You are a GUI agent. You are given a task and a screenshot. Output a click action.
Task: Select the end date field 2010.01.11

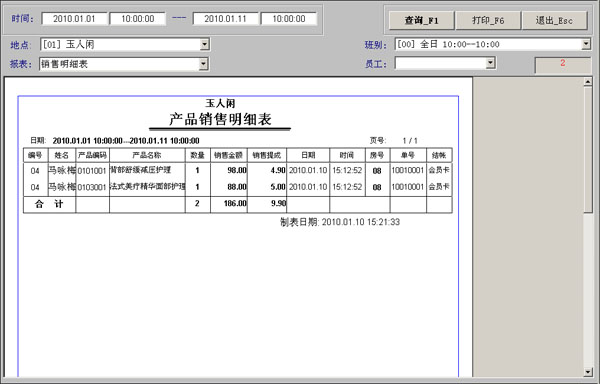click(225, 19)
